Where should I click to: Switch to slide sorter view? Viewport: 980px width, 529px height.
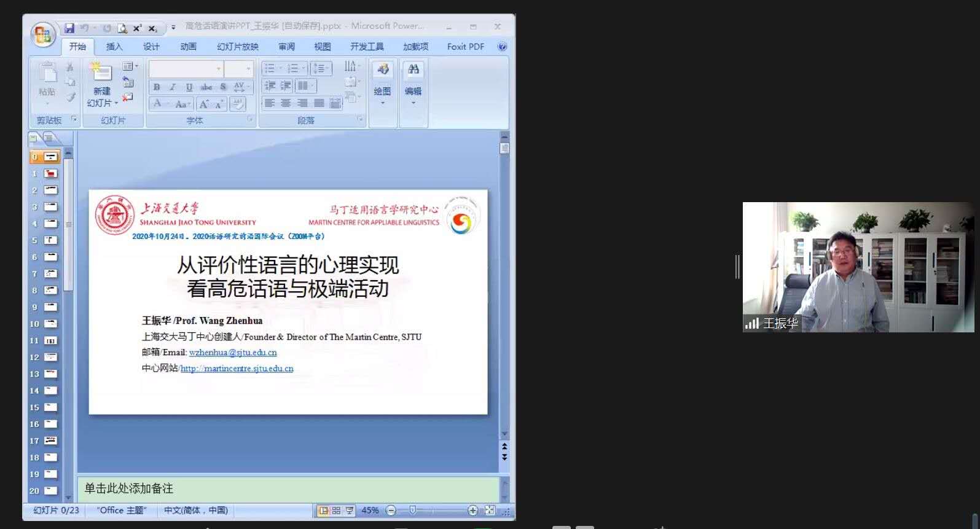click(336, 510)
